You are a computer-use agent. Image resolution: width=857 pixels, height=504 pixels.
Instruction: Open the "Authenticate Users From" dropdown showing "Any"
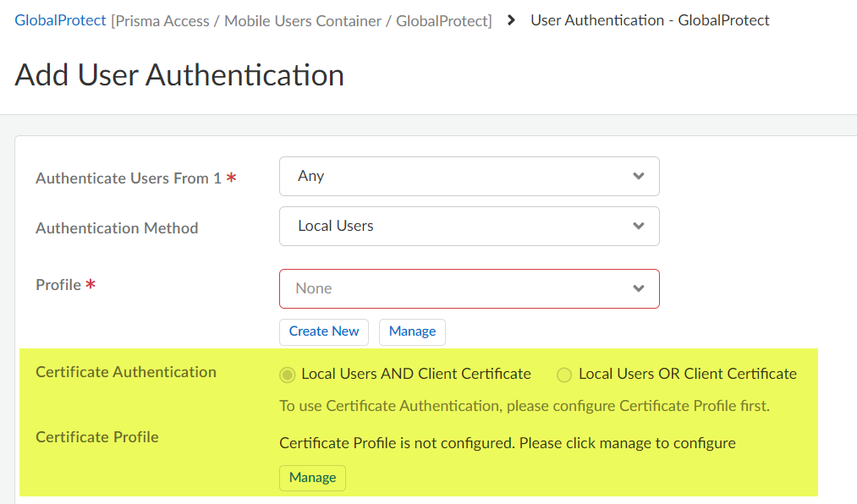pyautogui.click(x=470, y=176)
